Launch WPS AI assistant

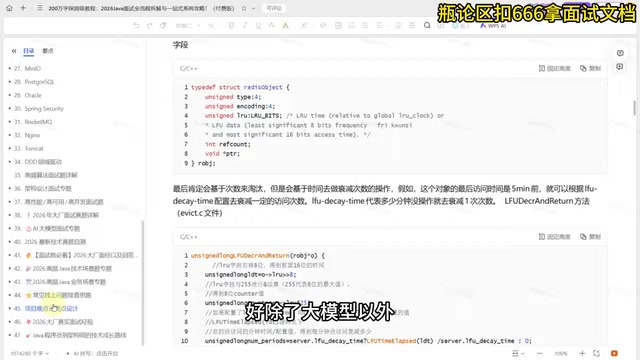click(493, 26)
